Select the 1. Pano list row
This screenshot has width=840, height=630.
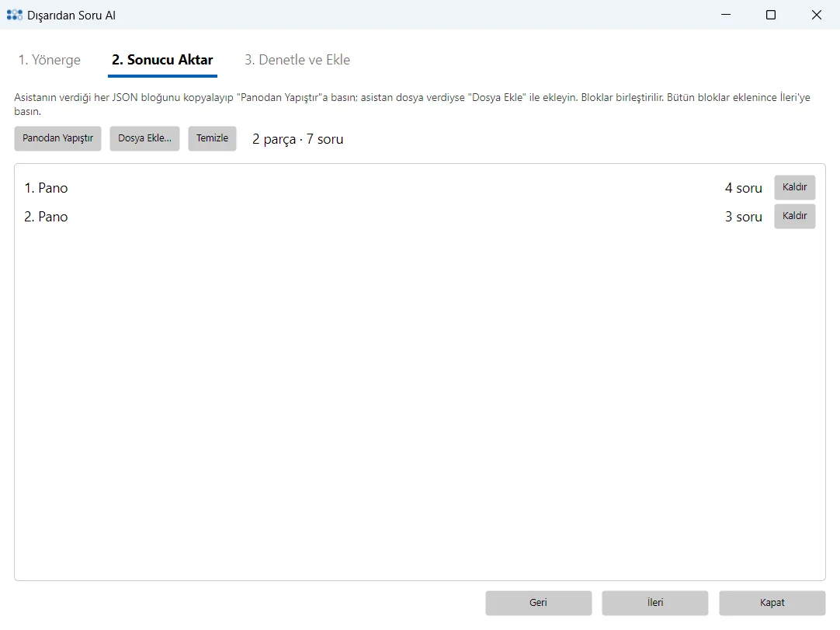click(x=420, y=188)
